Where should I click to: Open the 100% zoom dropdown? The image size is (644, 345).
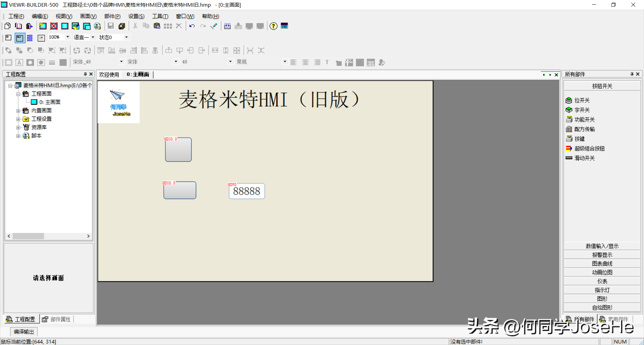click(67, 37)
